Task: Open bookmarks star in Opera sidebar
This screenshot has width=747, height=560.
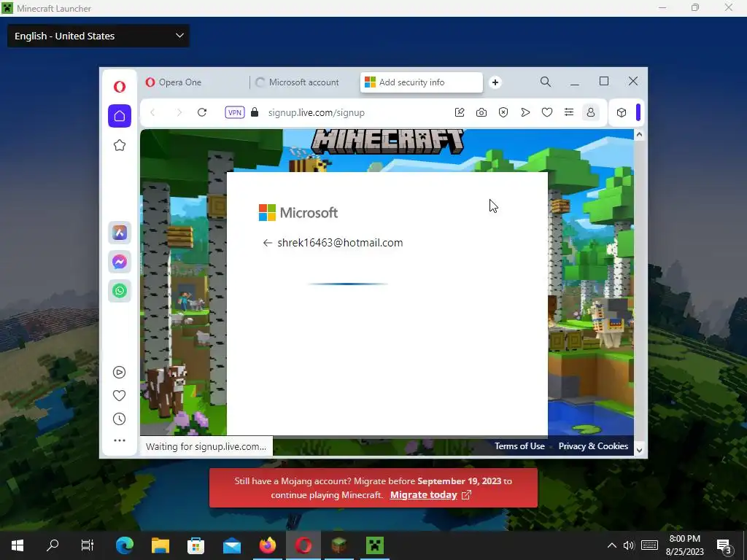Action: click(120, 145)
